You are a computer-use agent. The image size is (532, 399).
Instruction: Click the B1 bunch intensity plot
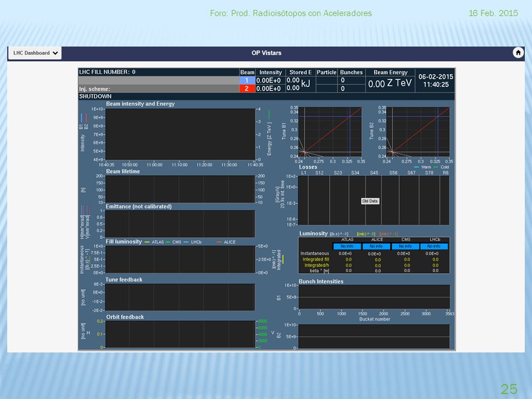(x=374, y=297)
